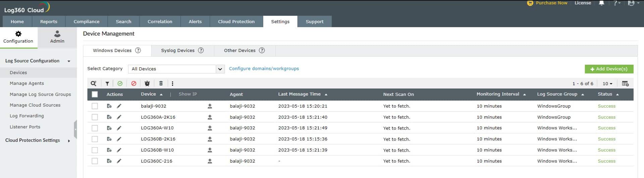
Task: Open Listener Ports in sidebar
Action: 25,127
